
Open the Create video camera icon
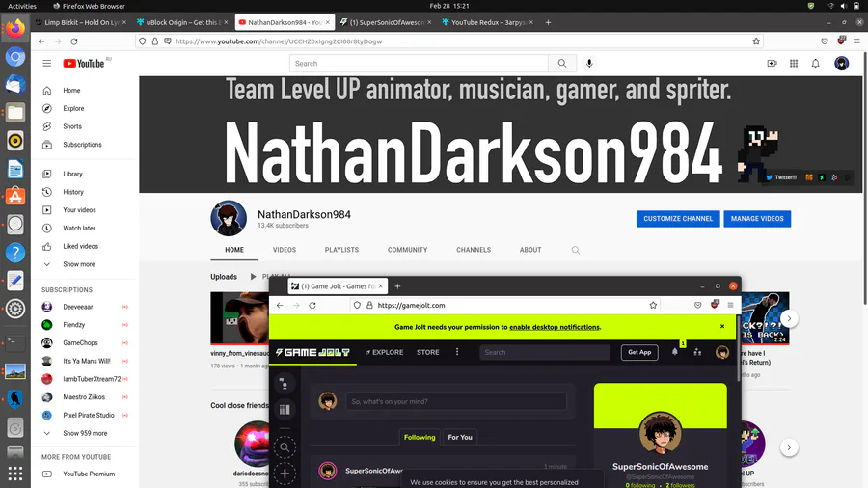[772, 63]
